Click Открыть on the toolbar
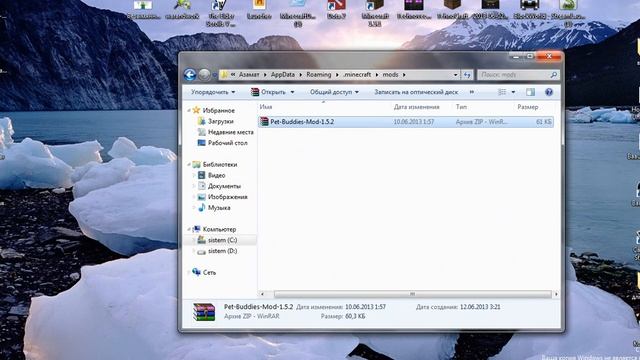Viewport: 640px width, 360px height. pos(268,92)
